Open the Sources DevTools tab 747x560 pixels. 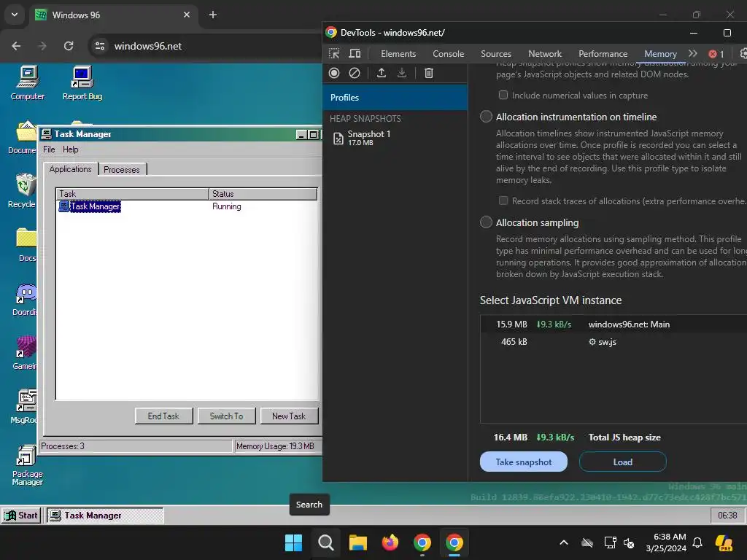coord(496,54)
